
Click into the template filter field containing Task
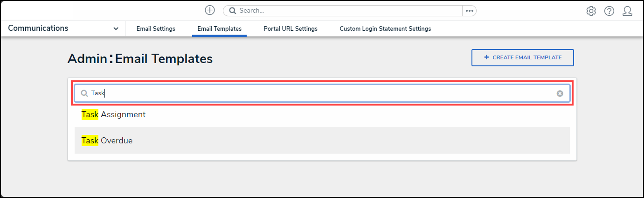point(322,93)
